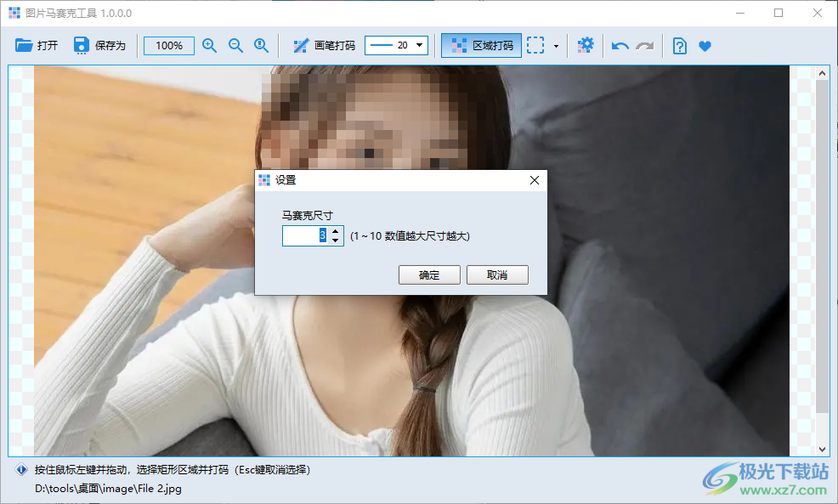Viewport: 838px width, 504px height.
Task: Open mosaic settings gear icon
Action: 586,45
